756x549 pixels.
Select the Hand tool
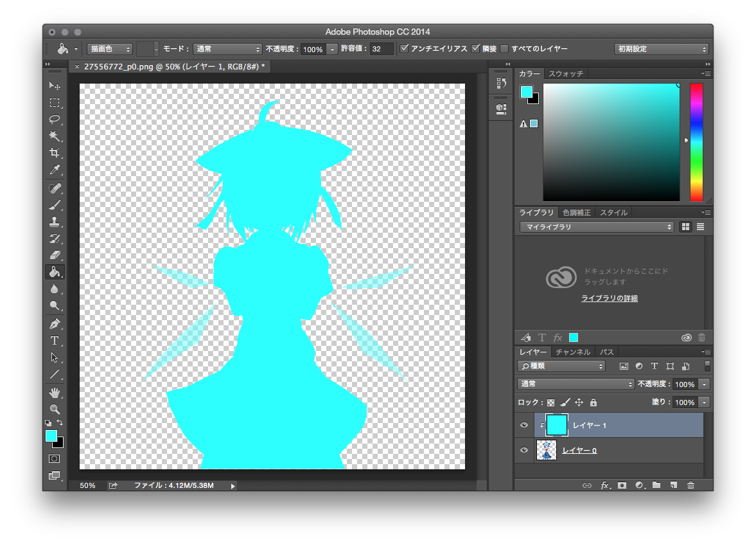55,393
